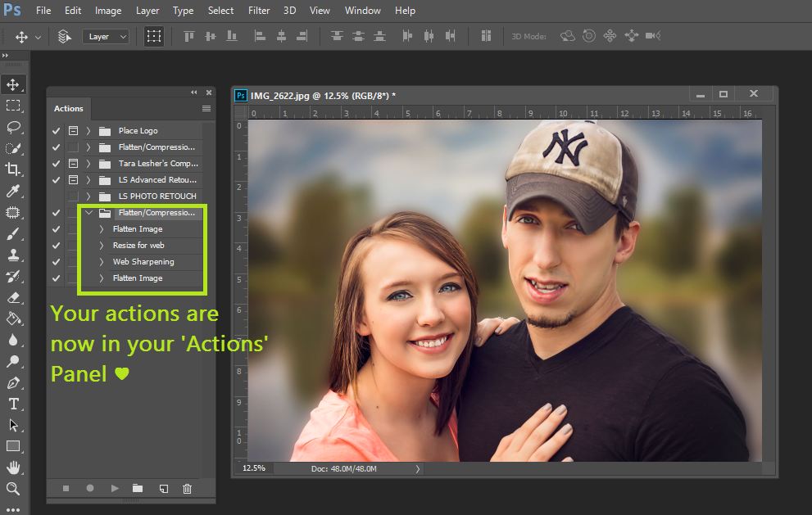The image size is (812, 515).
Task: Toggle dialog box for LS Advanced Retouch
Action: tap(73, 180)
